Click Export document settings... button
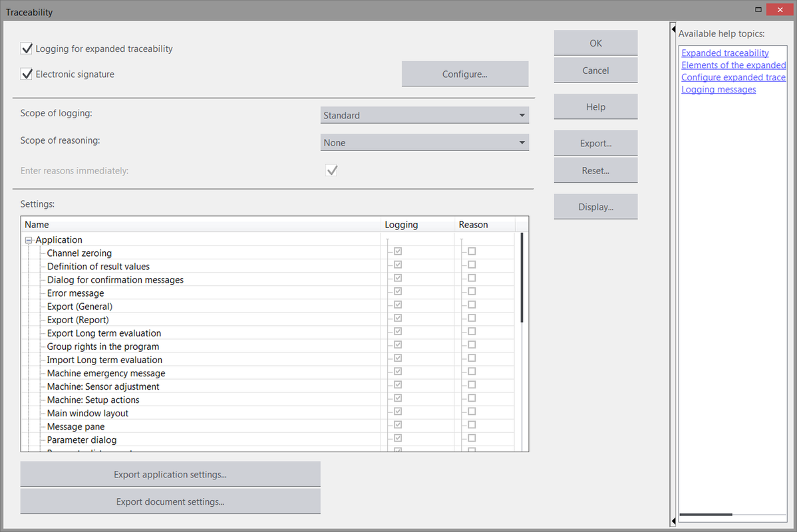The image size is (797, 532). point(170,501)
